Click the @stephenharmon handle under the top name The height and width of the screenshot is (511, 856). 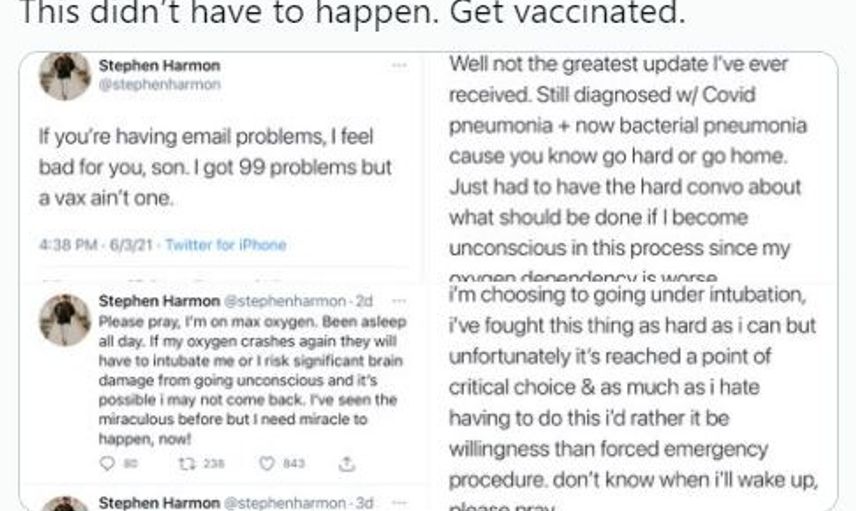159,85
